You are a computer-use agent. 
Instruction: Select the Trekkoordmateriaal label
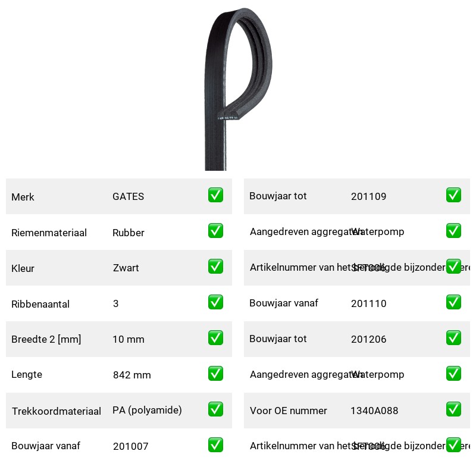pos(57,411)
